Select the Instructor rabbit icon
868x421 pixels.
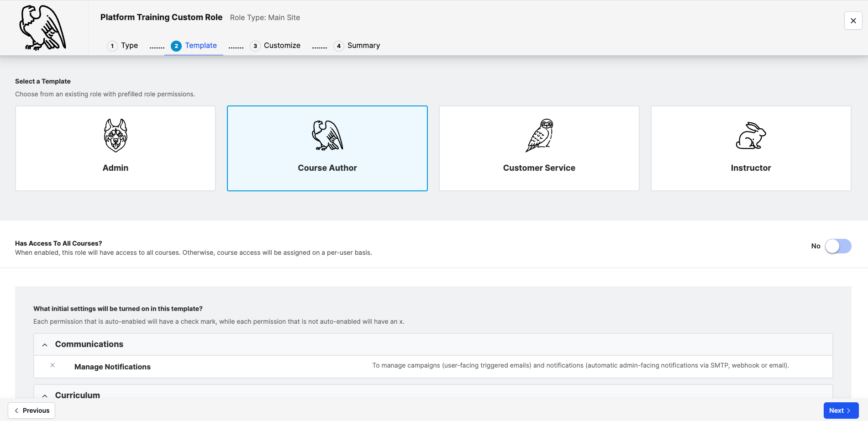coord(751,136)
